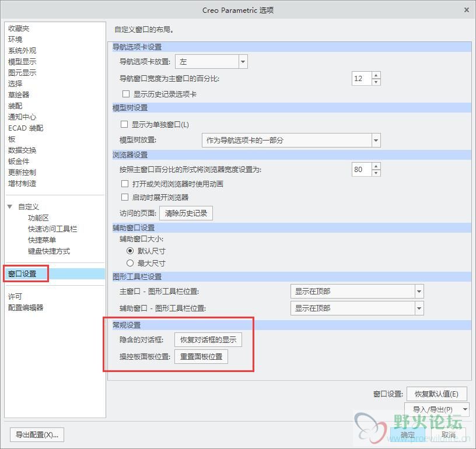The height and width of the screenshot is (449, 476).
Task: Open 通知中心 category
Action: point(22,117)
